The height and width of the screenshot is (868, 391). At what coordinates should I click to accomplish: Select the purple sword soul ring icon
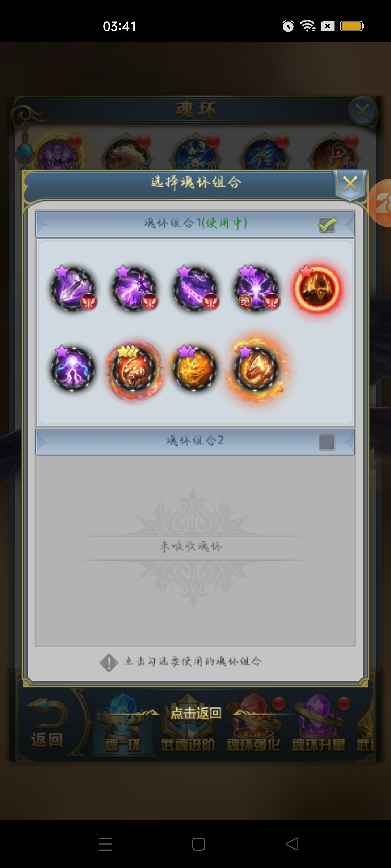tap(73, 289)
